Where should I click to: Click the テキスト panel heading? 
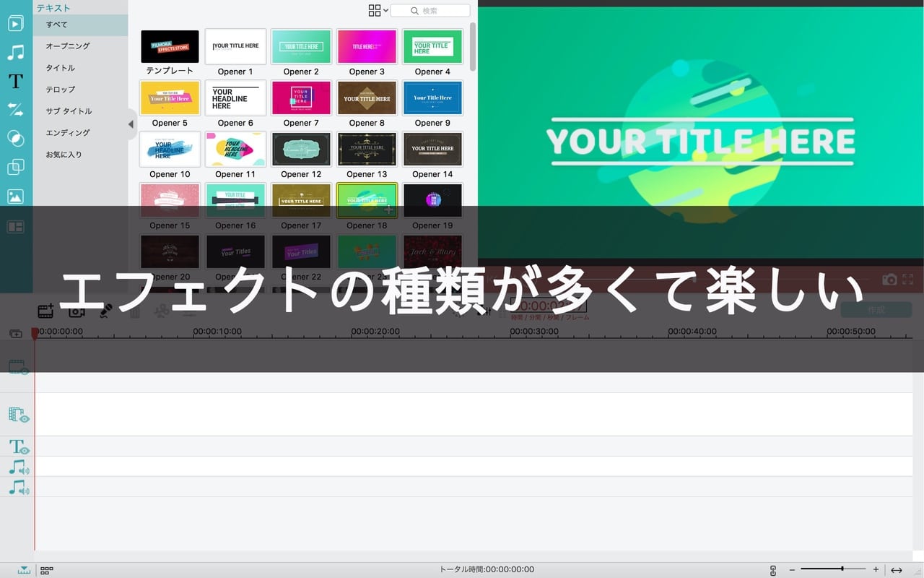click(x=53, y=8)
